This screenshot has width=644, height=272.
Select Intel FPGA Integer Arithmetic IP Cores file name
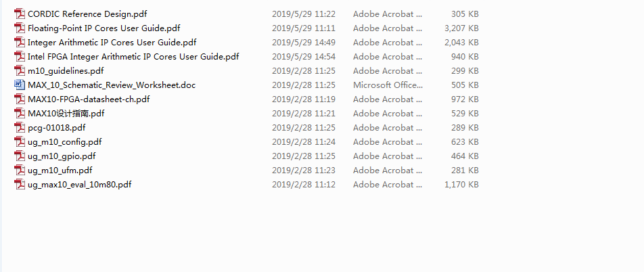pos(133,57)
